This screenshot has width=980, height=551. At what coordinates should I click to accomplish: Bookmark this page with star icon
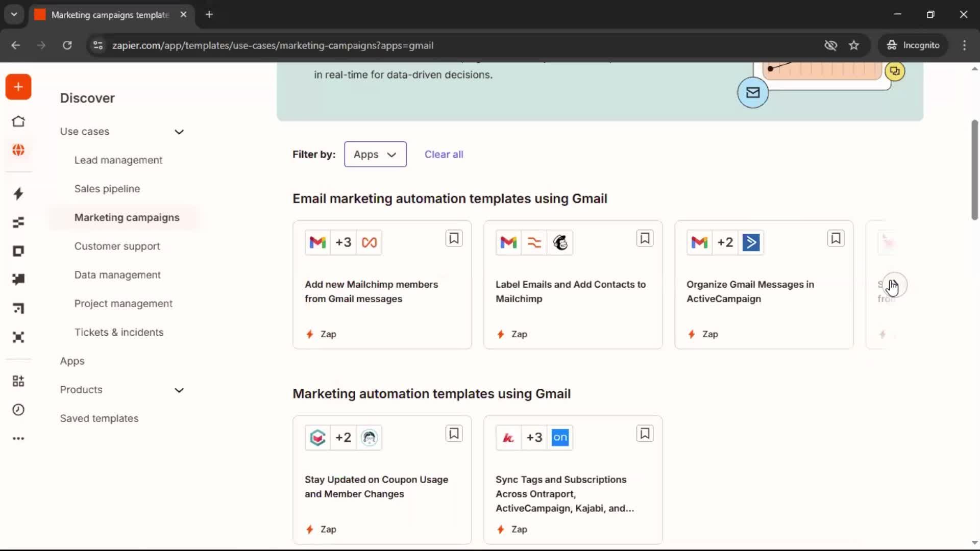(x=854, y=45)
